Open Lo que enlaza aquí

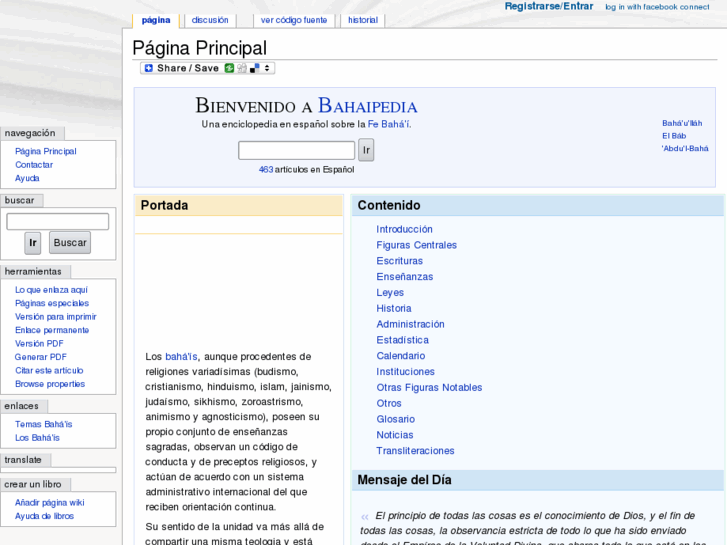[x=51, y=290]
